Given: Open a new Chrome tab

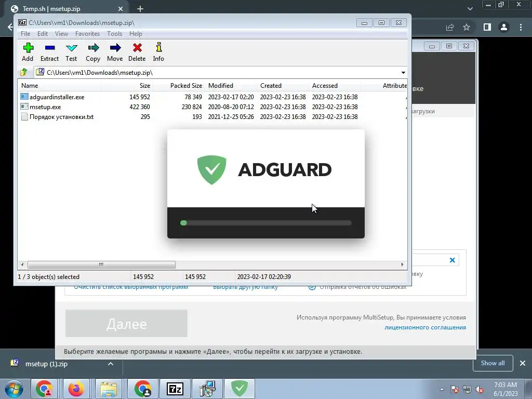Looking at the screenshot, I should pyautogui.click(x=140, y=9).
